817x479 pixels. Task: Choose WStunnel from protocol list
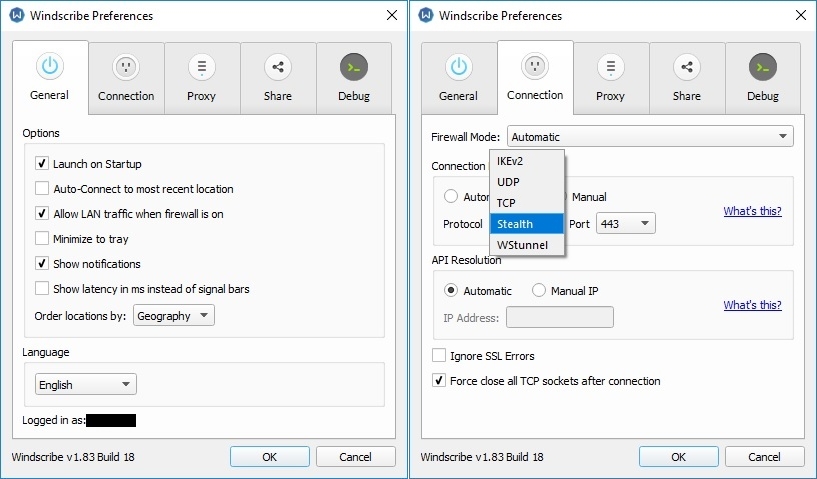click(527, 244)
